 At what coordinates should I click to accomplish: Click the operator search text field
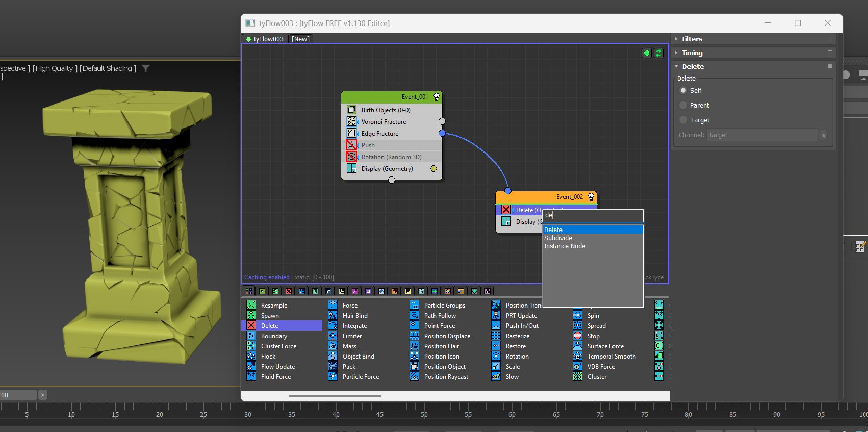(x=593, y=215)
